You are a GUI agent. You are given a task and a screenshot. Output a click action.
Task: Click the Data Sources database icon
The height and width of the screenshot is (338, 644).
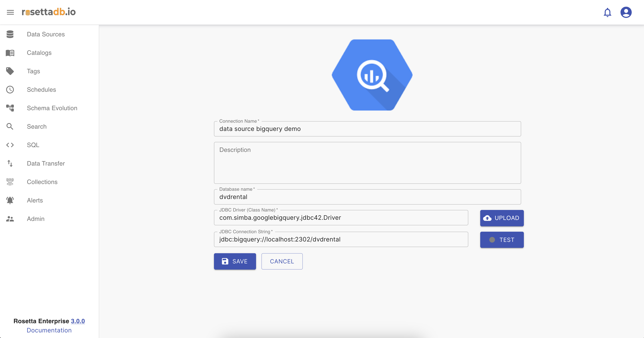(x=10, y=34)
